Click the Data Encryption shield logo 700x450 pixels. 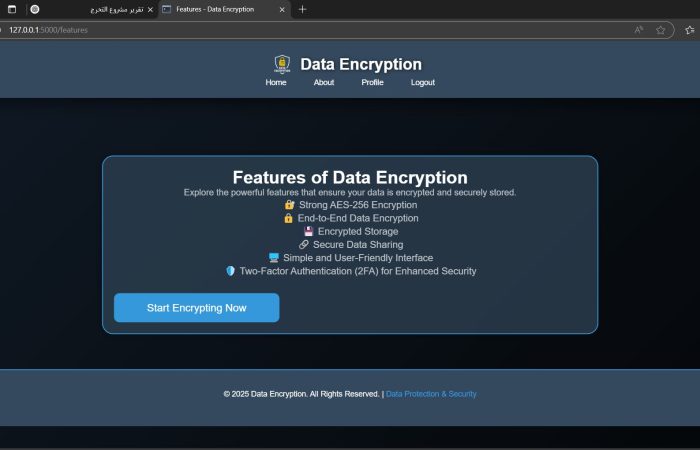282,64
